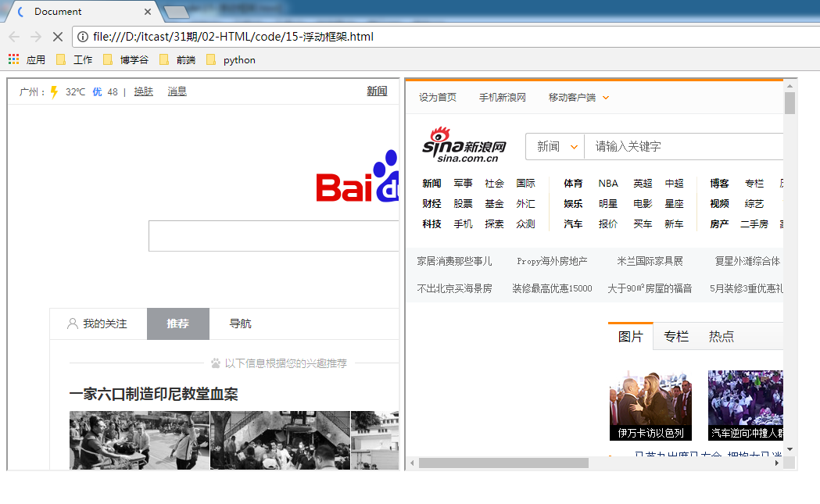Open 科技 in Sina navigation
This screenshot has height=504, width=820.
pos(431,223)
